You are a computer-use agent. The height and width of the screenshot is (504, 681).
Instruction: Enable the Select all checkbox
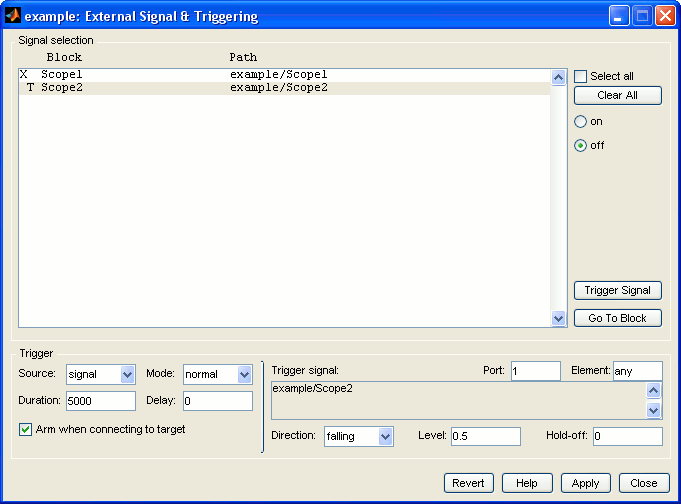pyautogui.click(x=581, y=77)
